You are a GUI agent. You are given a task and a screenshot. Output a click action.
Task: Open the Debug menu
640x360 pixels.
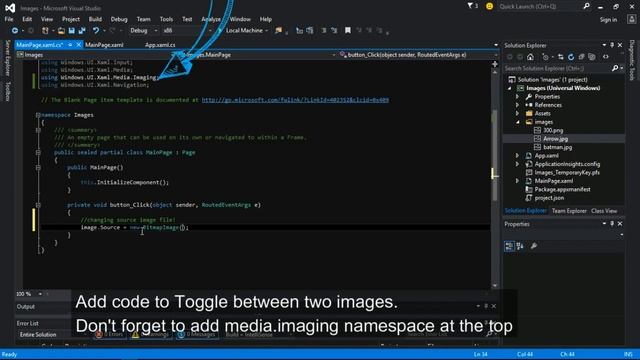coord(119,19)
